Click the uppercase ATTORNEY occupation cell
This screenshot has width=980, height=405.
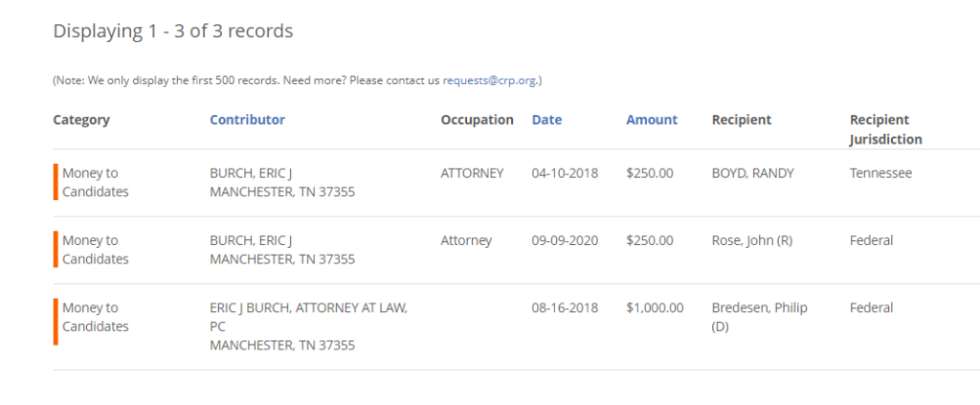(472, 173)
